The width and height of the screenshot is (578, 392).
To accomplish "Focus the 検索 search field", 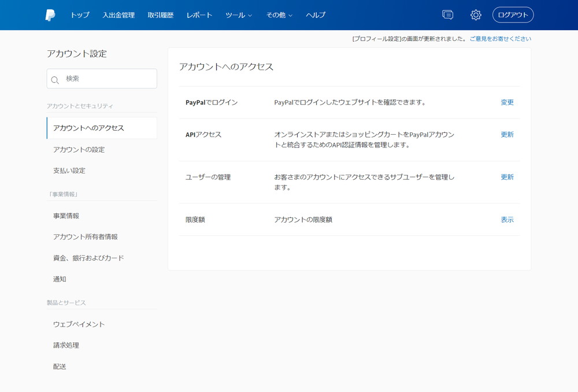I will tap(102, 79).
